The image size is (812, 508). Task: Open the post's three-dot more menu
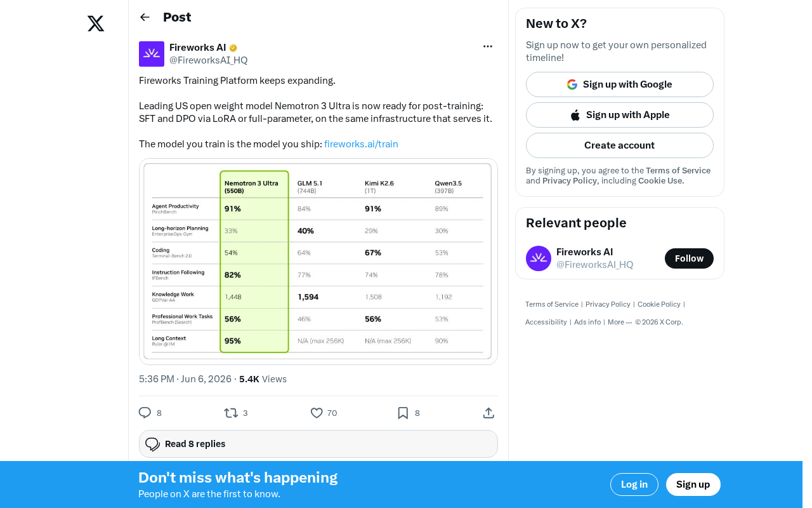click(488, 46)
